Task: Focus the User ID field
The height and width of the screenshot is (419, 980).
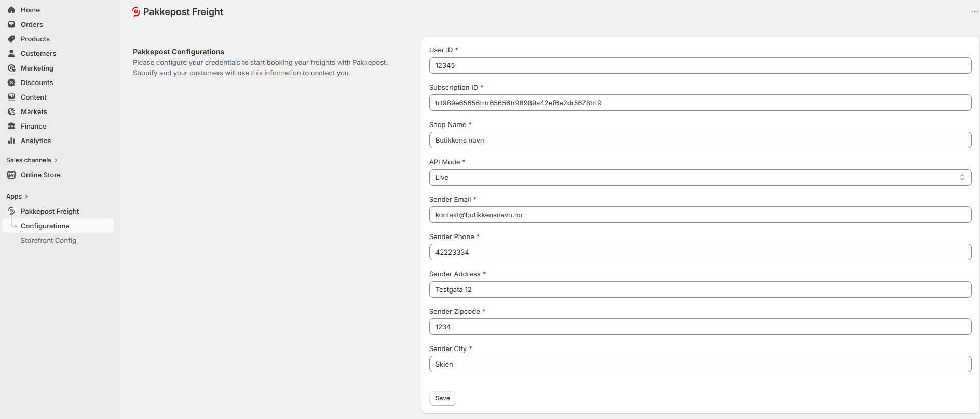Action: point(700,65)
